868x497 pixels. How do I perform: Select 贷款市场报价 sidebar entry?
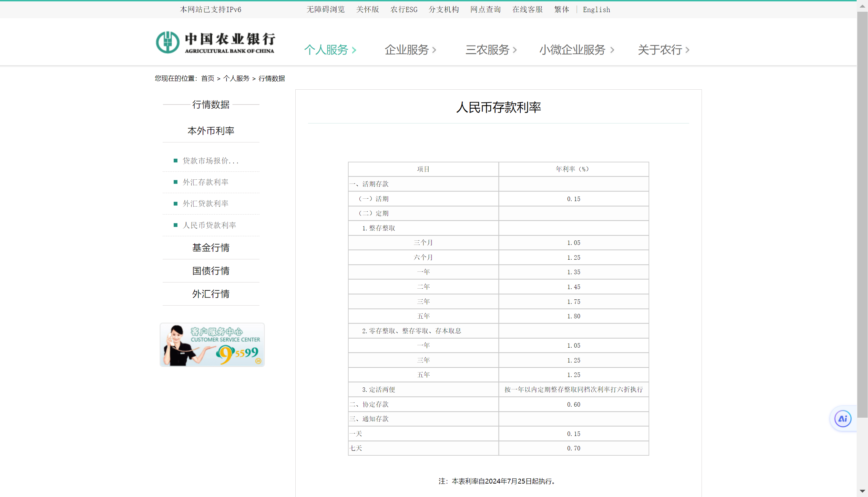[210, 161]
